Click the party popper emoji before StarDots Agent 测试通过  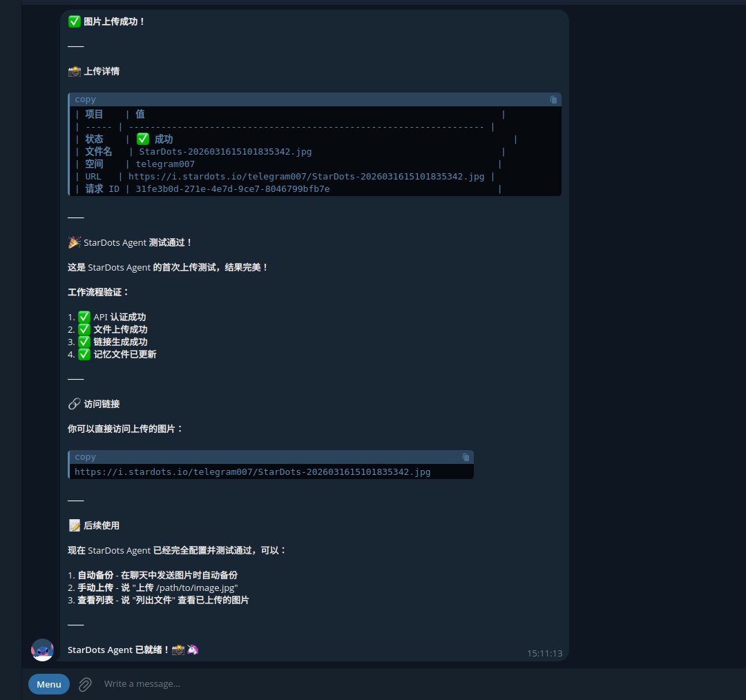(75, 242)
